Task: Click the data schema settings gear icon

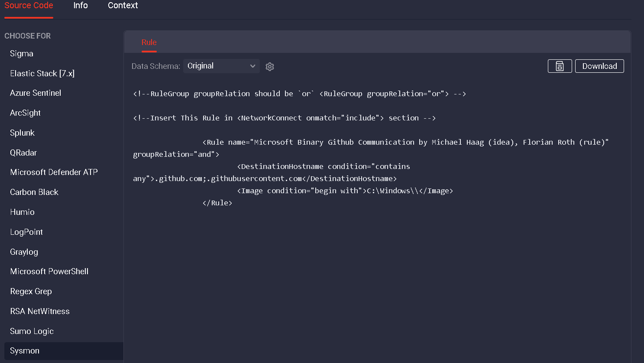Action: [x=270, y=67]
